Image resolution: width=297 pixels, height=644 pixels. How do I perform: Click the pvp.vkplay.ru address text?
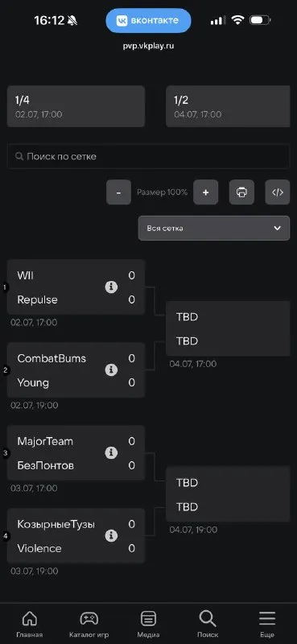coord(148,46)
